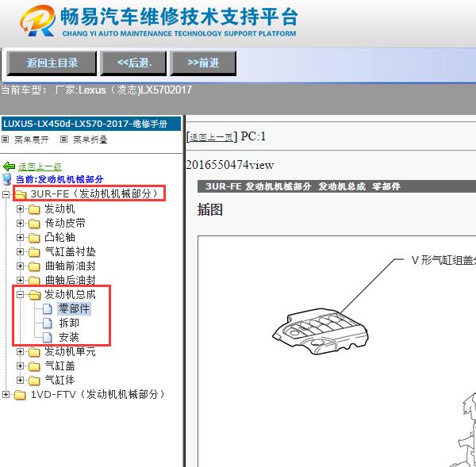Click the 凸轮轴 folder icon

pos(34,238)
